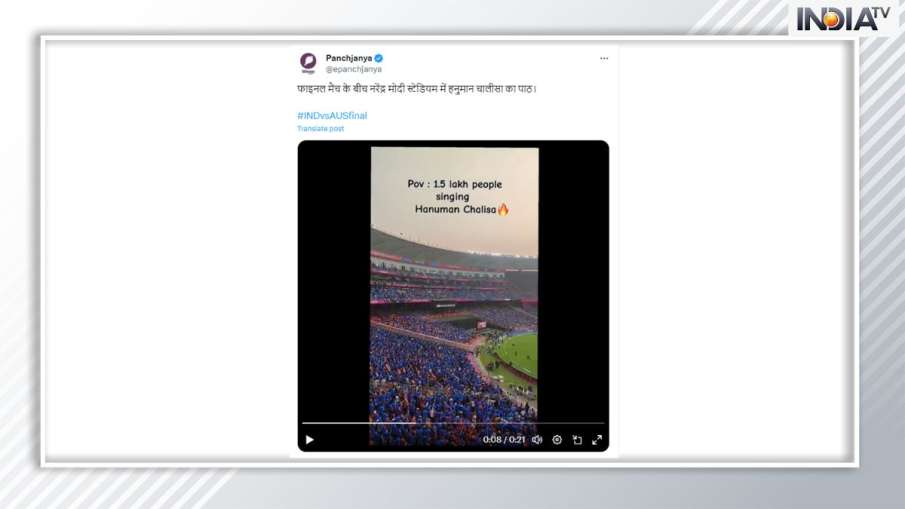Open the Panchjanya display name link
Screen dimensions: 905x509
[349, 58]
